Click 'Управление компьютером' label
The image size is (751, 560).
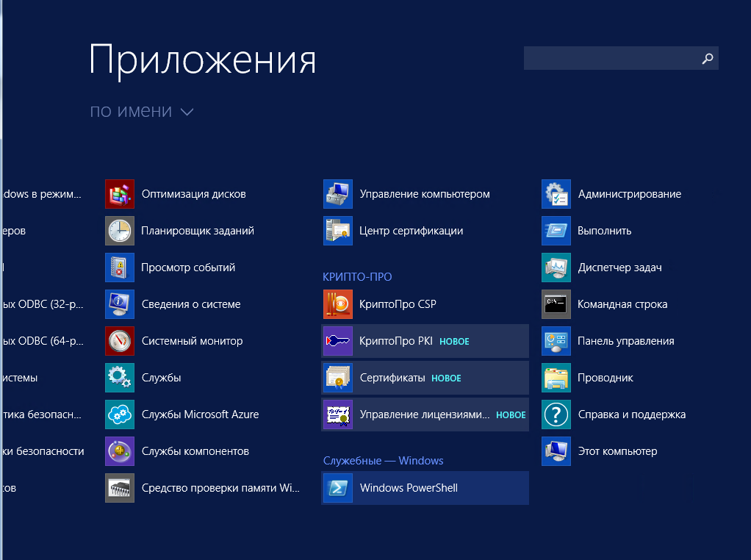point(425,194)
